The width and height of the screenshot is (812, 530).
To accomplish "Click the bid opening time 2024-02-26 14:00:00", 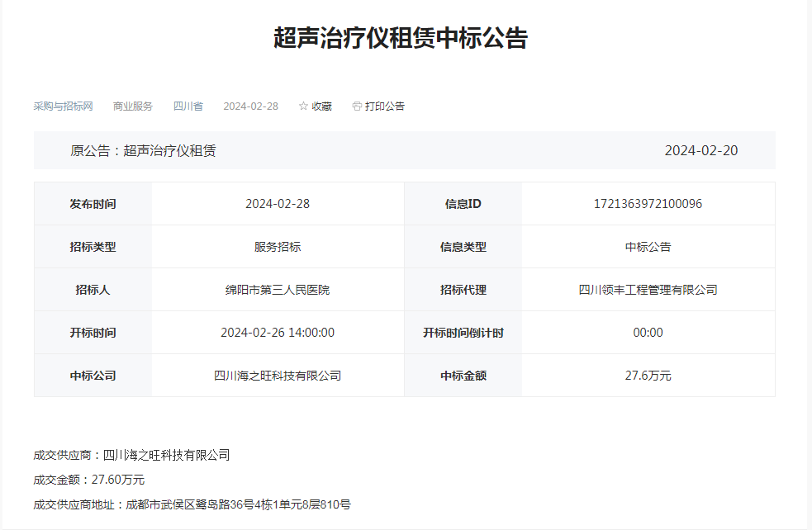I will [x=278, y=333].
